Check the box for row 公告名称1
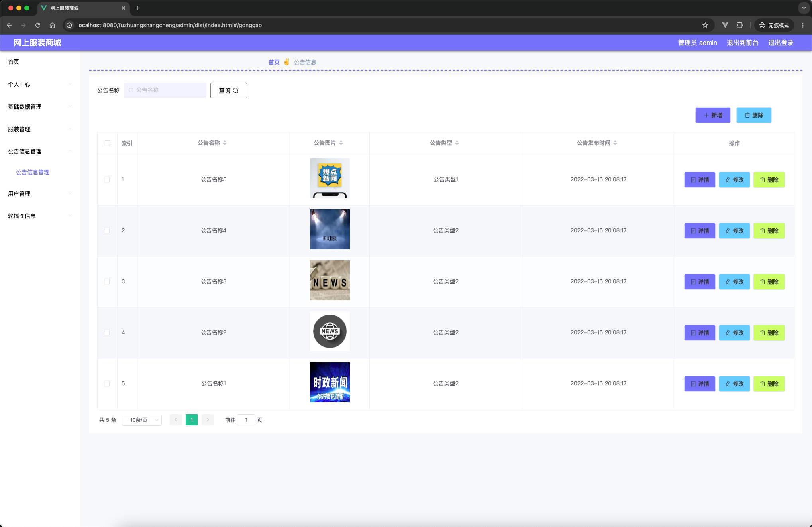Screen dimensions: 812x527 107,383
